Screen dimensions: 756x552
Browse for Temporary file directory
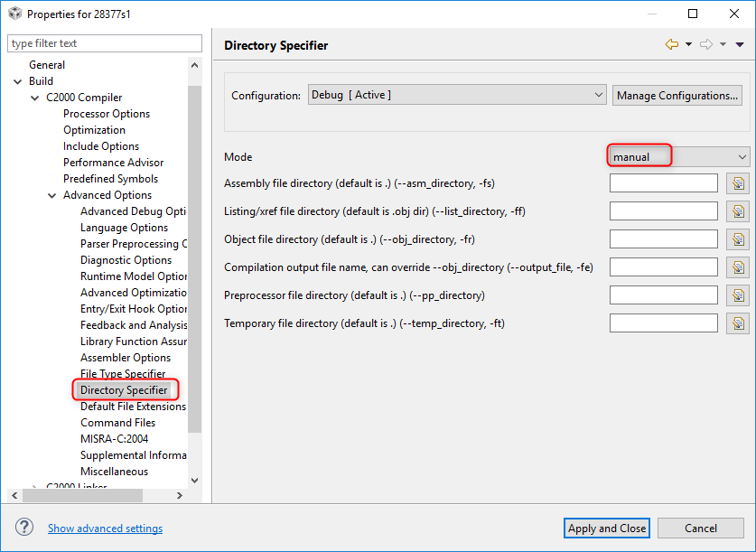click(738, 323)
